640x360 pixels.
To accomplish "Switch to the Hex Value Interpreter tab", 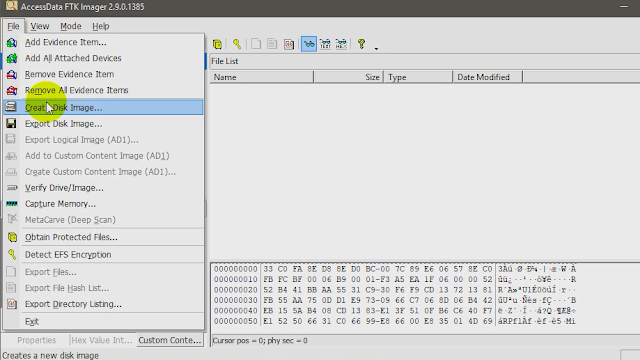I will pyautogui.click(x=102, y=340).
